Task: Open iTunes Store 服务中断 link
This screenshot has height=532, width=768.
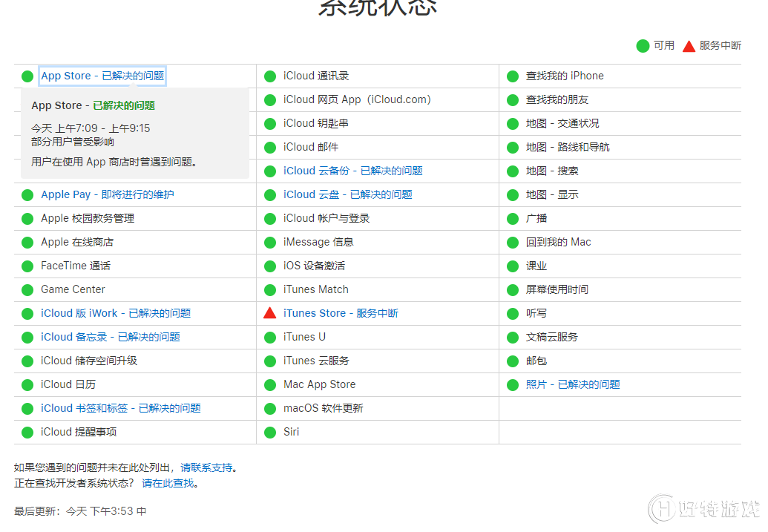Action: [x=341, y=313]
